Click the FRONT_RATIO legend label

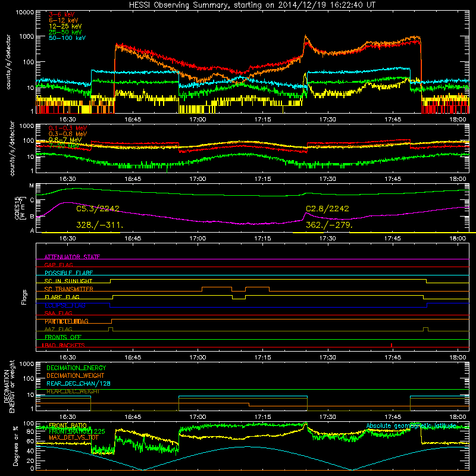click(68, 425)
